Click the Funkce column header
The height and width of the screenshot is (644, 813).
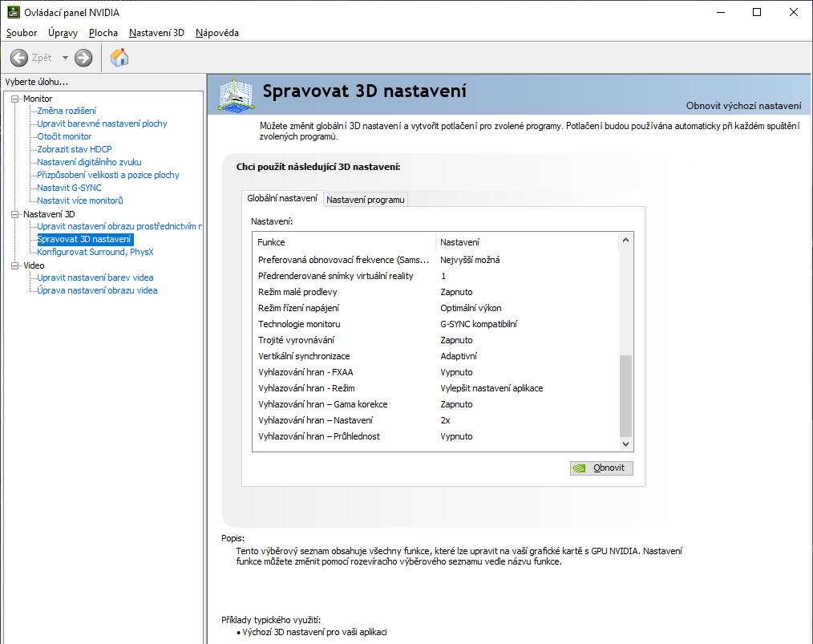point(345,242)
